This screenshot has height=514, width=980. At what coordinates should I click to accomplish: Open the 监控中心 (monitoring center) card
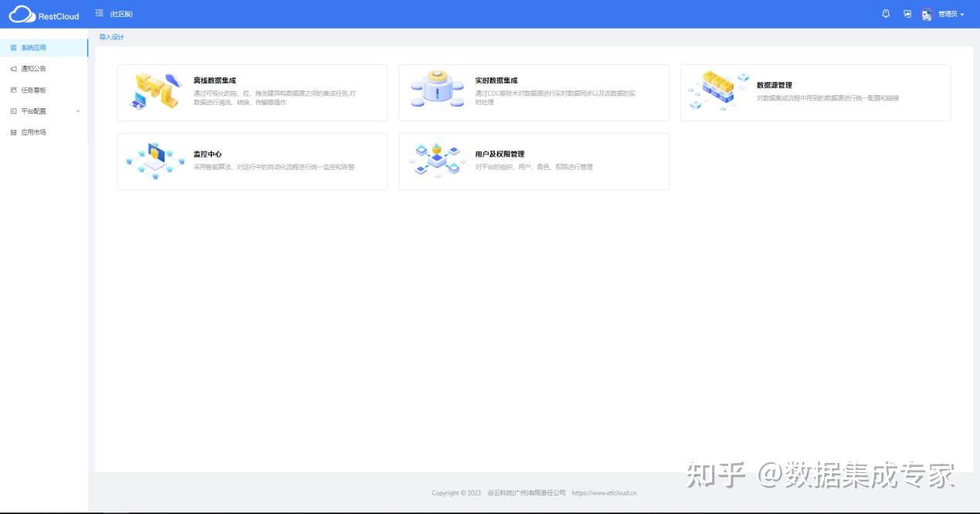click(x=251, y=161)
